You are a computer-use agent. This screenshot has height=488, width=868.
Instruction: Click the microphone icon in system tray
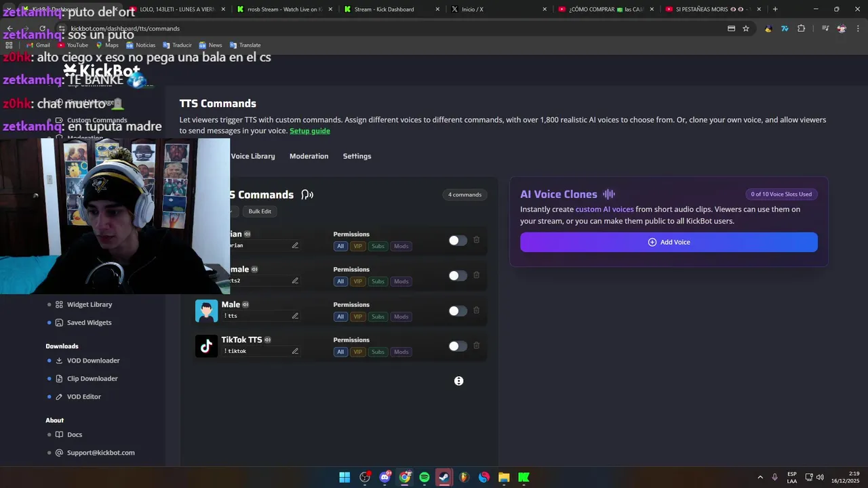774,477
